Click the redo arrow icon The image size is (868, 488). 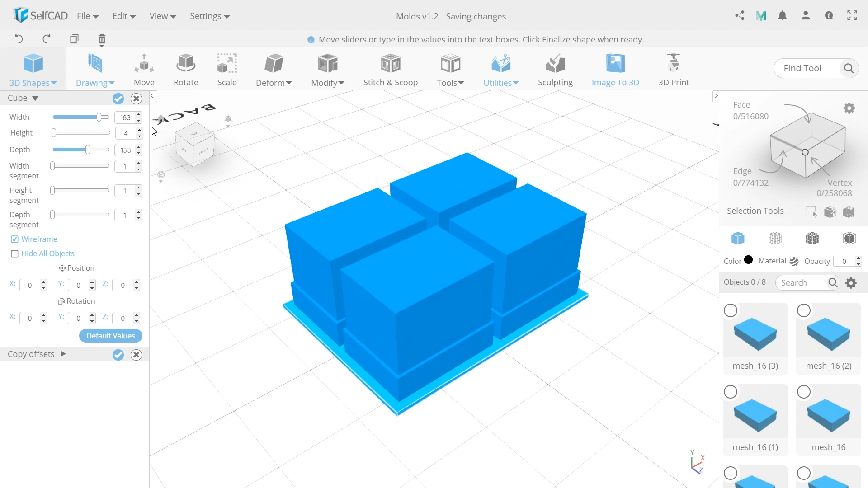46,39
